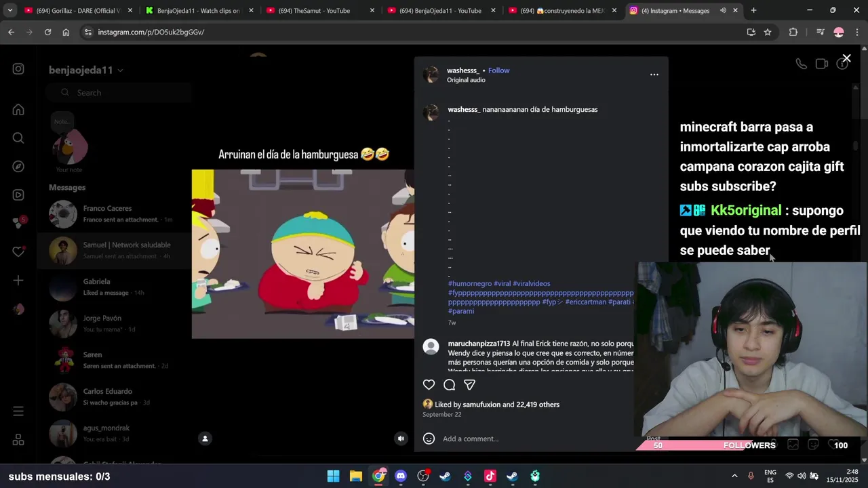
Task: Click the Chrome address bar URL
Action: tap(151, 32)
